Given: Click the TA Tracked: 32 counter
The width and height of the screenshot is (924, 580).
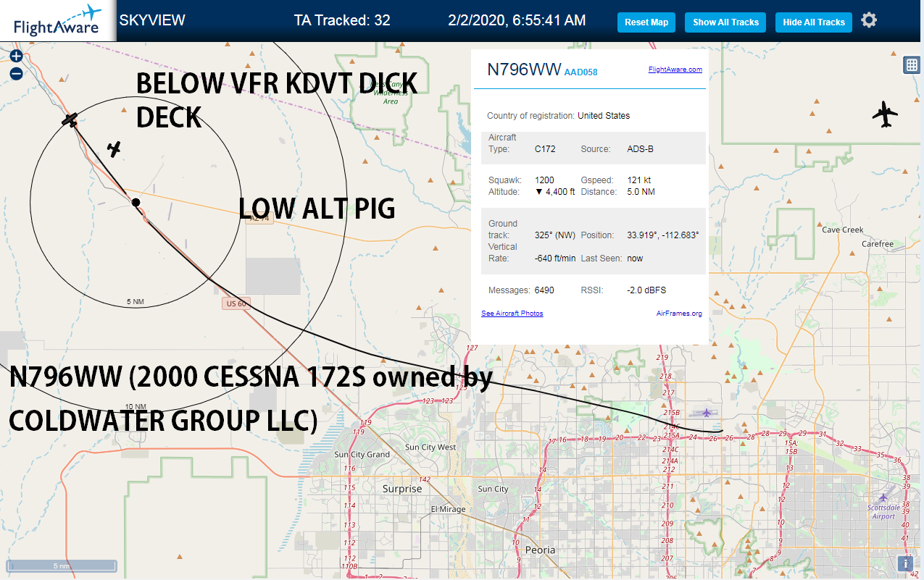Looking at the screenshot, I should (342, 20).
